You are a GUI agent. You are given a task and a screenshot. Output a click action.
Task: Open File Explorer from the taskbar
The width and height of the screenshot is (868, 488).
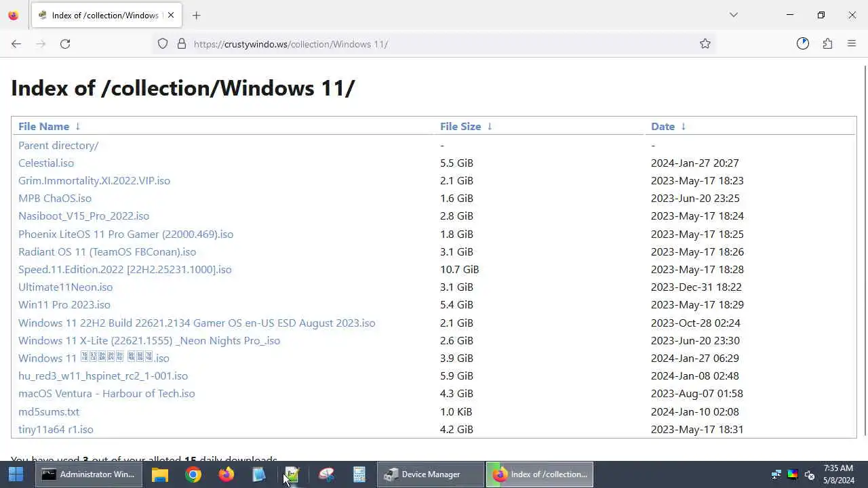click(160, 474)
